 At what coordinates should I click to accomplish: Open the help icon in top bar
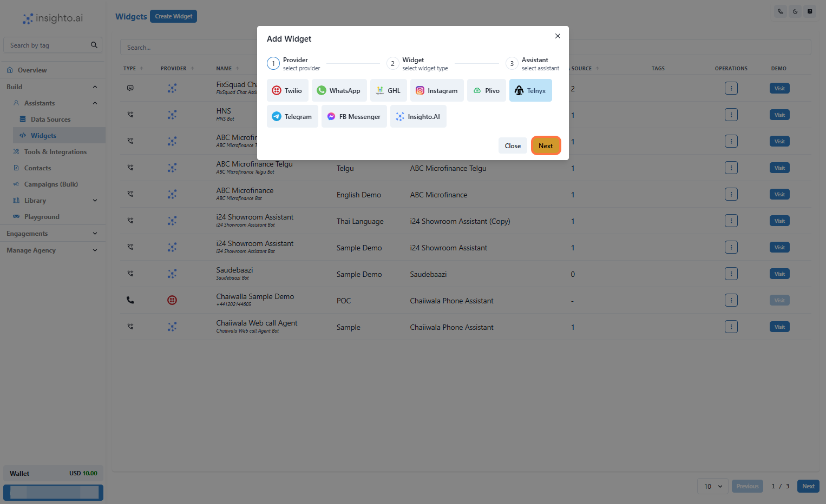point(810,11)
